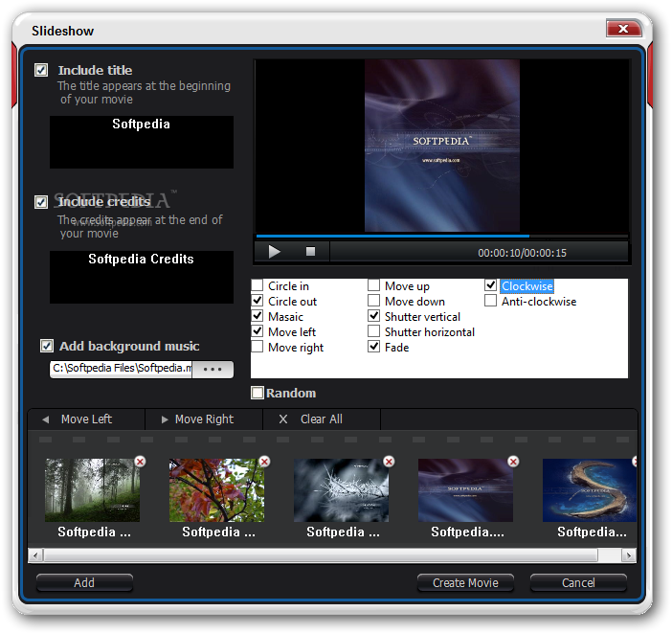The width and height of the screenshot is (672, 634).
Task: Enable the Move down transition
Action: (373, 301)
